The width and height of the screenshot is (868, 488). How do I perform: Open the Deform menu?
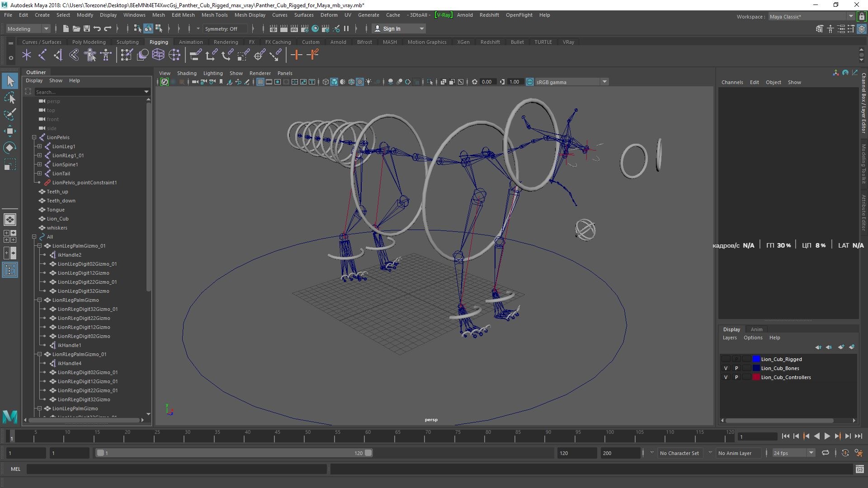[x=329, y=15]
